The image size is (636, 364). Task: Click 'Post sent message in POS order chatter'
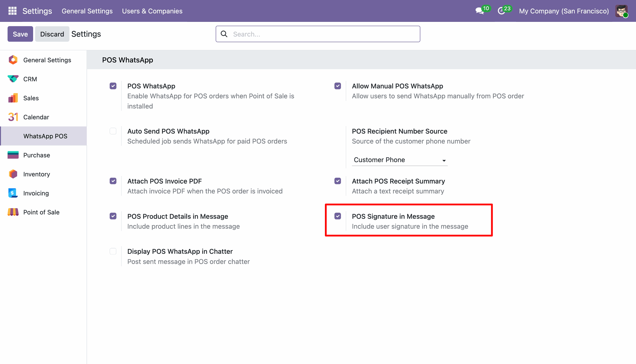[188, 262]
